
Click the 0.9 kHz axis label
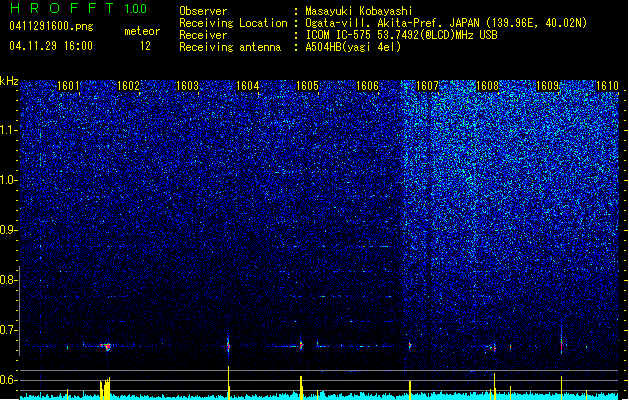click(x=8, y=230)
